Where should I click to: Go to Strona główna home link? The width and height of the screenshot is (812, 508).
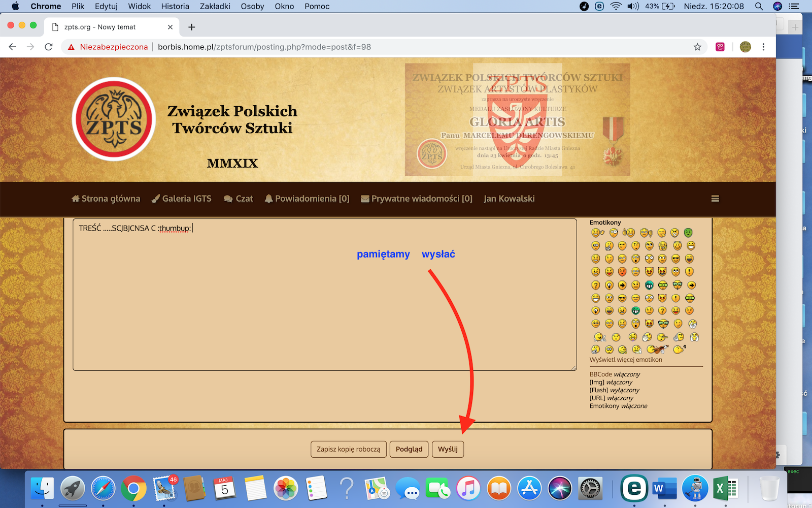(x=106, y=199)
